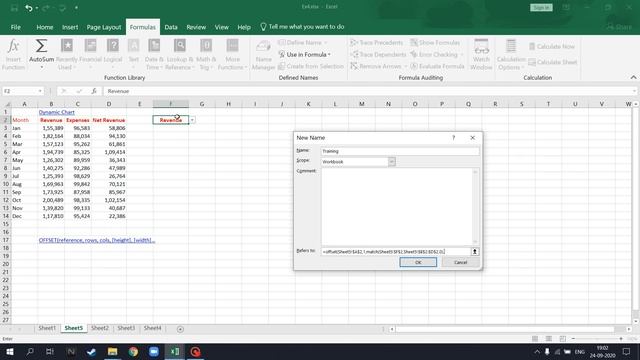The image size is (640, 360).
Task: Expand the Scope dropdown in New Name dialog
Action: pos(391,162)
